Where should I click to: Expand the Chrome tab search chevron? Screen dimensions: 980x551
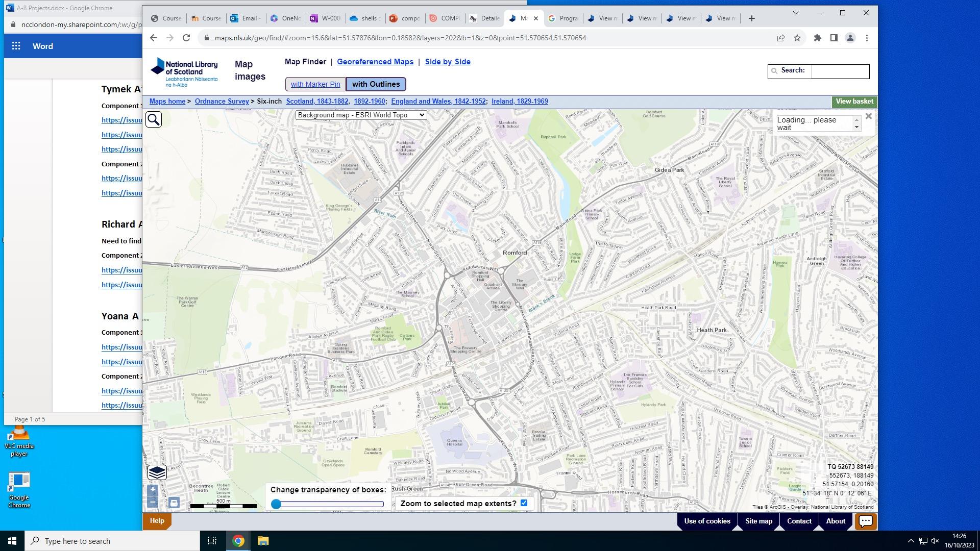795,13
